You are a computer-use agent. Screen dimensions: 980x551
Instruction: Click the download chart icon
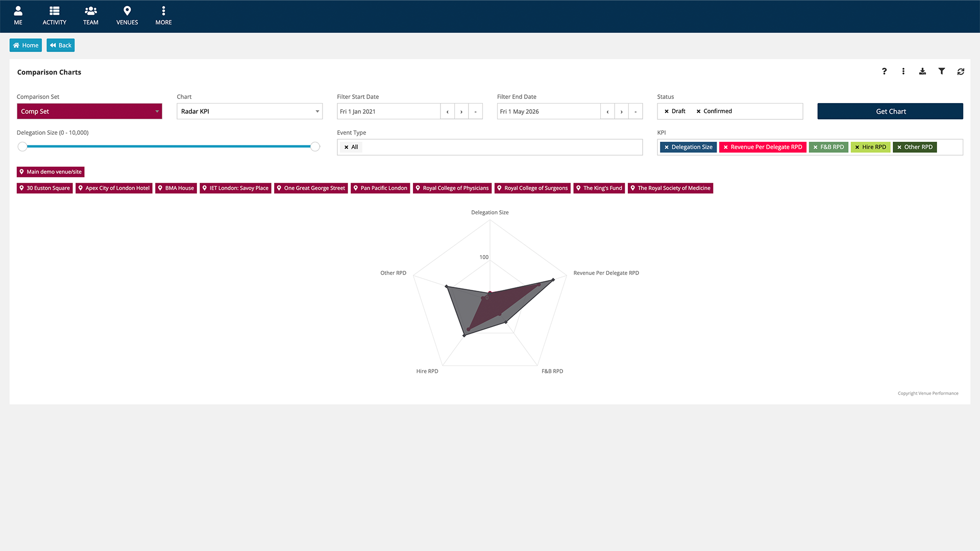[922, 71]
